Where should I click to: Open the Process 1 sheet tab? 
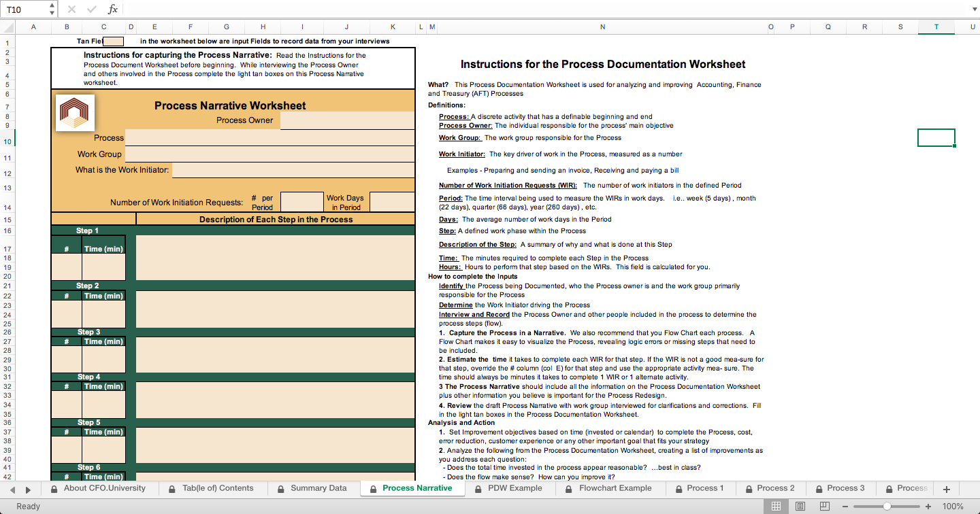[699, 488]
